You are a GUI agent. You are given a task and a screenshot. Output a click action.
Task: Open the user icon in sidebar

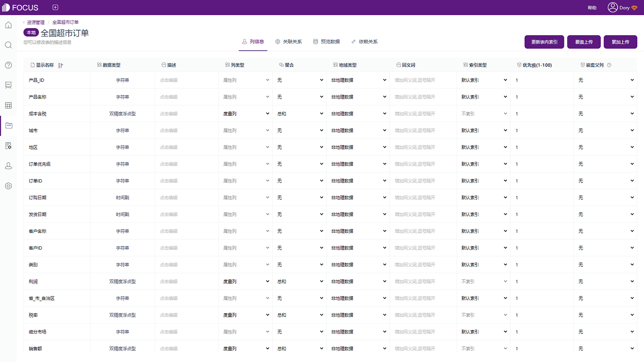pos(8,166)
